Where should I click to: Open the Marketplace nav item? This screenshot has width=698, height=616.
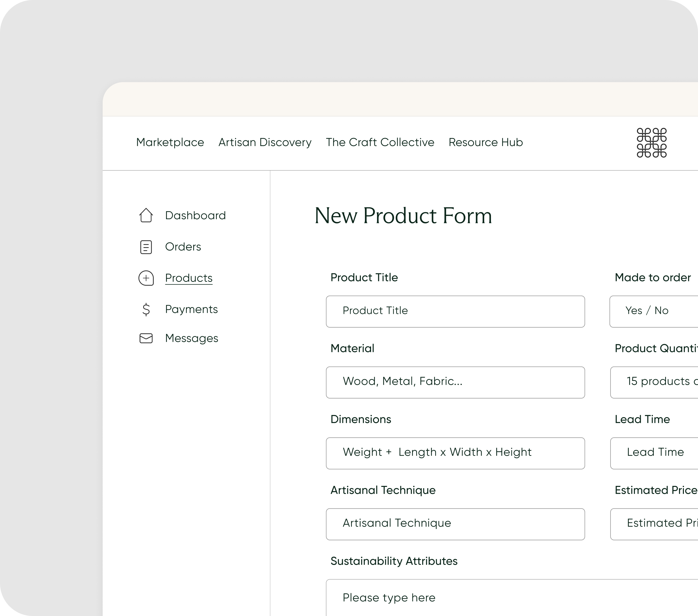[170, 142]
